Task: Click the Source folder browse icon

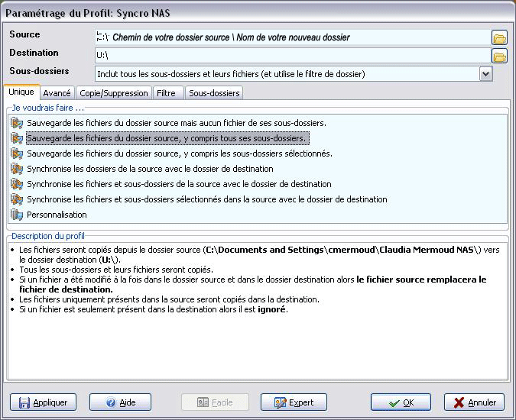Action: pyautogui.click(x=499, y=37)
